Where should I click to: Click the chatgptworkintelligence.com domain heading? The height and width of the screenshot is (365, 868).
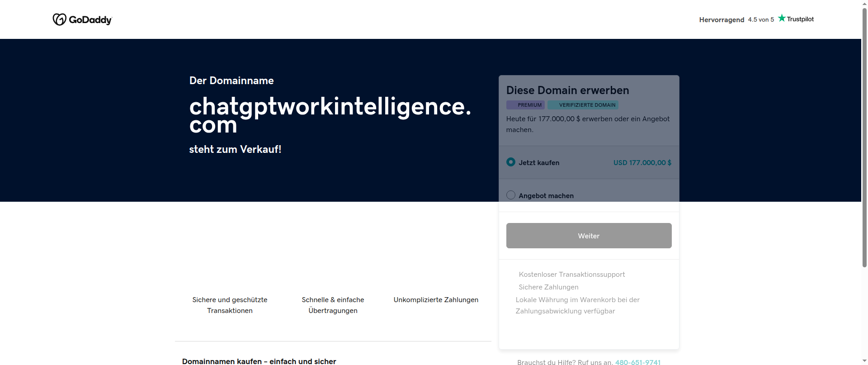coord(330,115)
